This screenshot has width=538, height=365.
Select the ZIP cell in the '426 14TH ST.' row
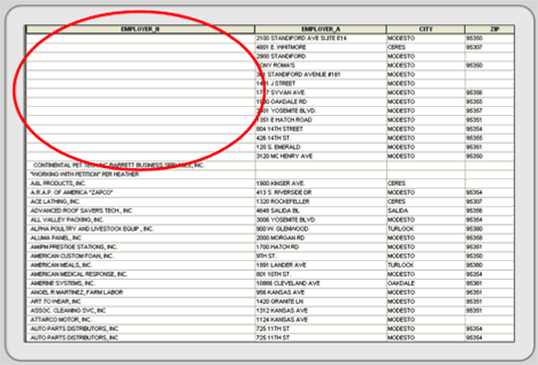[490, 138]
